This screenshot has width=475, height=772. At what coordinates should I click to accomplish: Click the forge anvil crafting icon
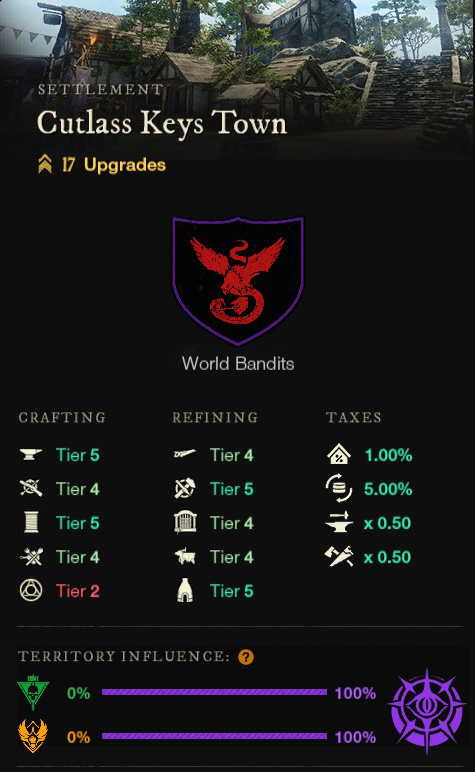[31, 454]
